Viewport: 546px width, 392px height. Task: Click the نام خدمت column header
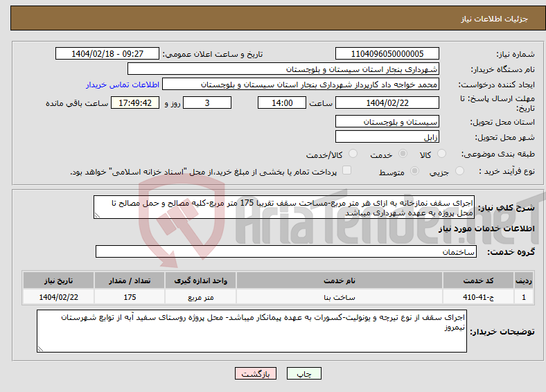point(340,280)
